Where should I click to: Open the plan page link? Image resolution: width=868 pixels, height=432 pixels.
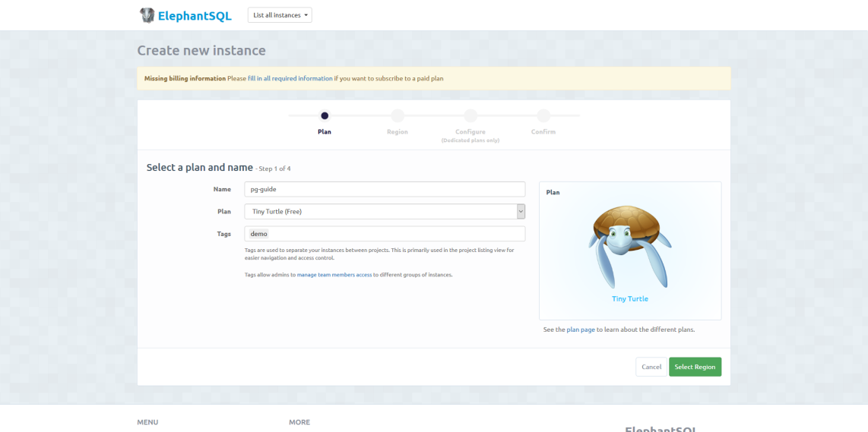(x=581, y=329)
